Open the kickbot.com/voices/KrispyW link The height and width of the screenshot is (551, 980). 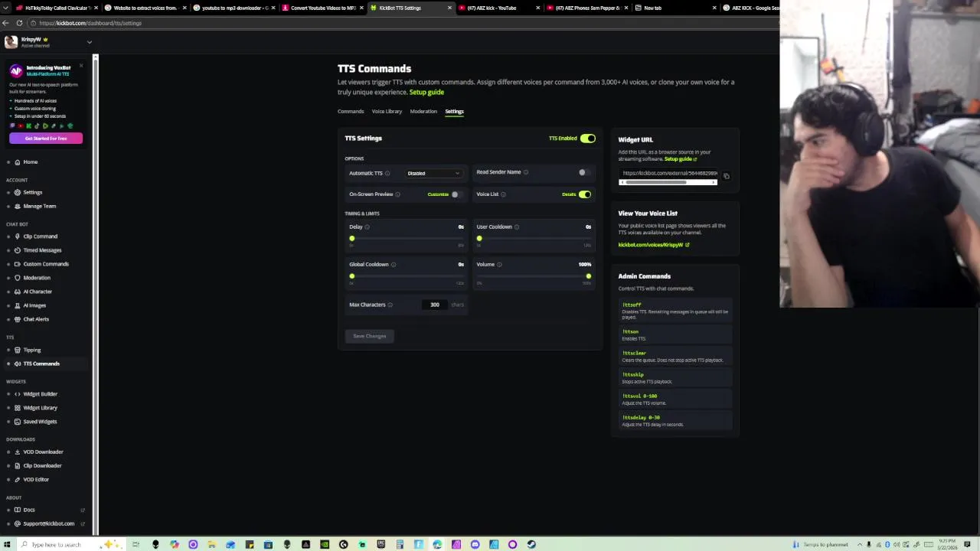pos(654,245)
